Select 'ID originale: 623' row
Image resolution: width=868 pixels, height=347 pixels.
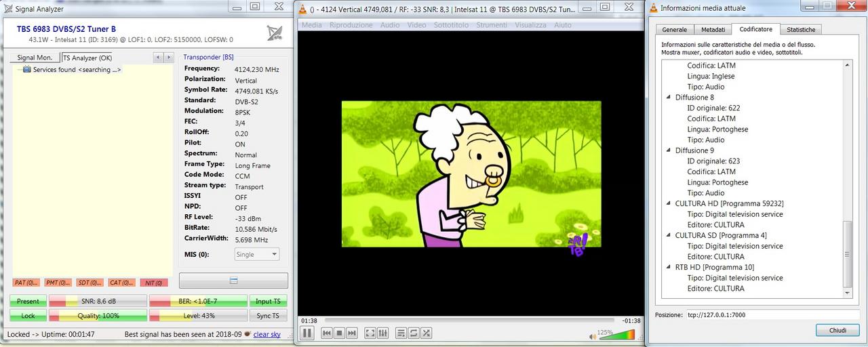(713, 161)
